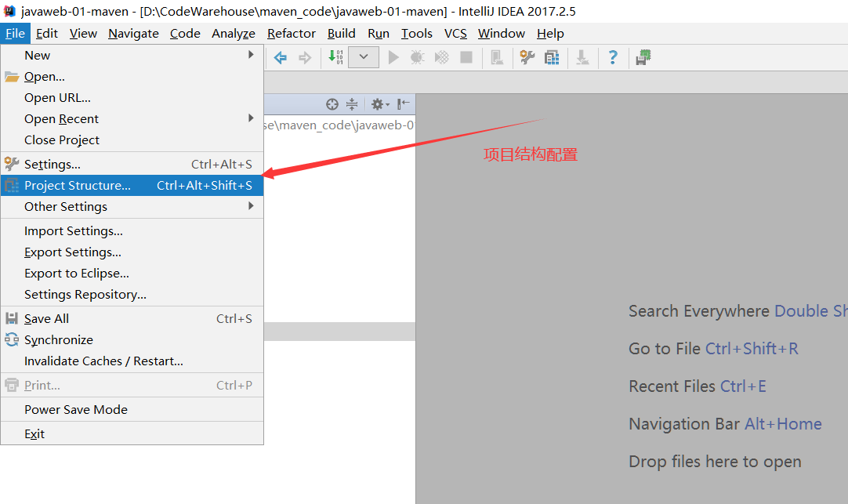Open Project Structure toolbar icon
Viewport: 848px width, 504px height.
click(x=553, y=57)
